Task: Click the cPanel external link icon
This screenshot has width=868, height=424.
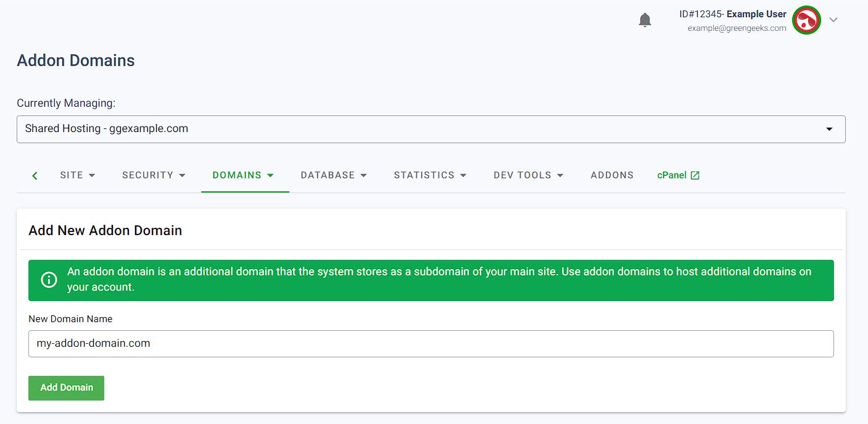Action: coord(695,175)
